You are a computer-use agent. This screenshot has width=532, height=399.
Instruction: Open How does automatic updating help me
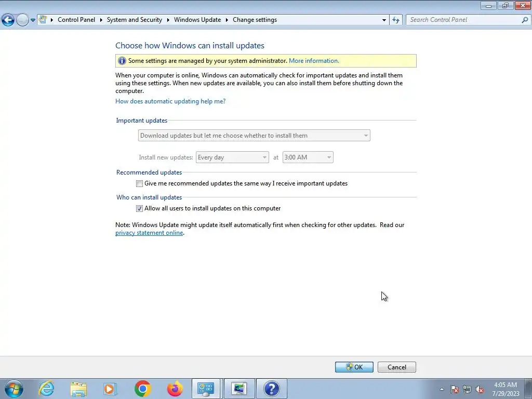point(170,101)
